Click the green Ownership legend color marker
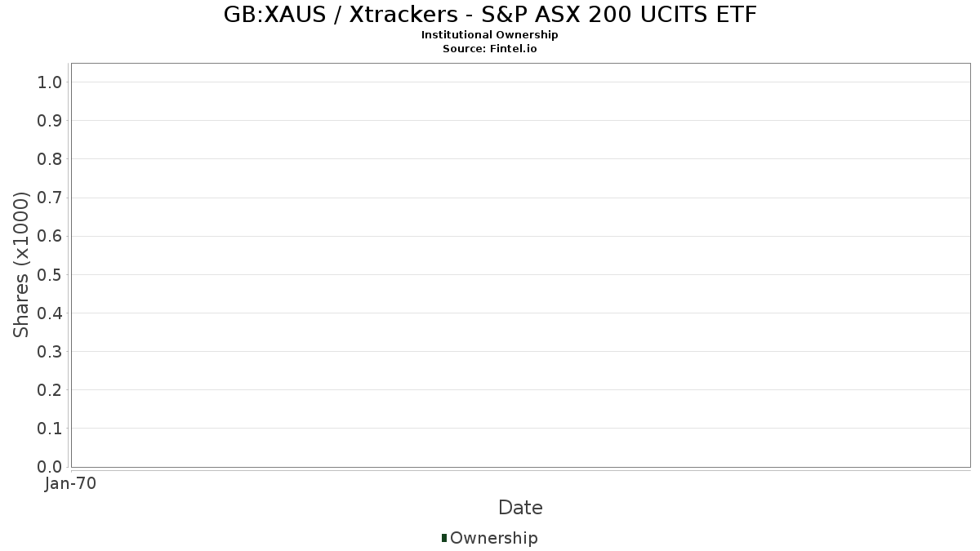 tap(444, 538)
